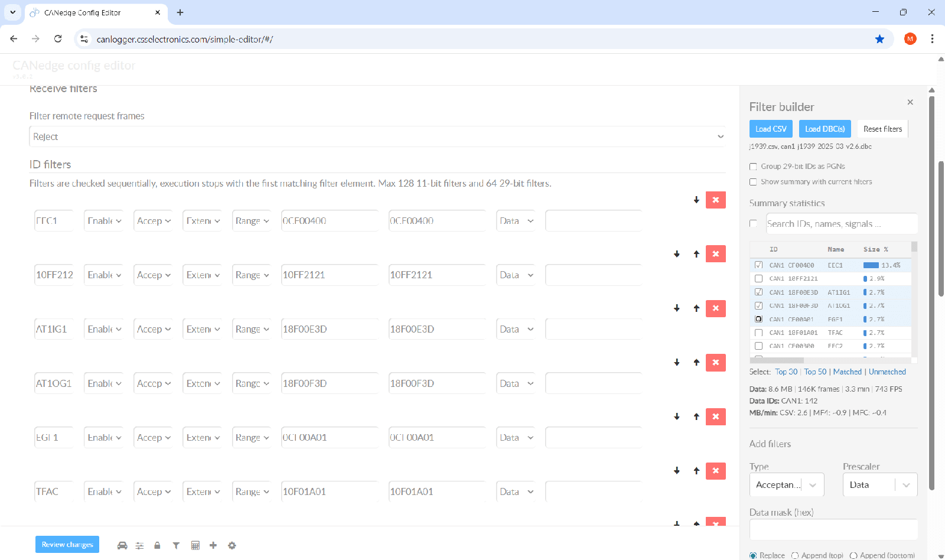The height and width of the screenshot is (560, 945).
Task: Click the padlock icon in bottom toolbar
Action: click(x=157, y=545)
